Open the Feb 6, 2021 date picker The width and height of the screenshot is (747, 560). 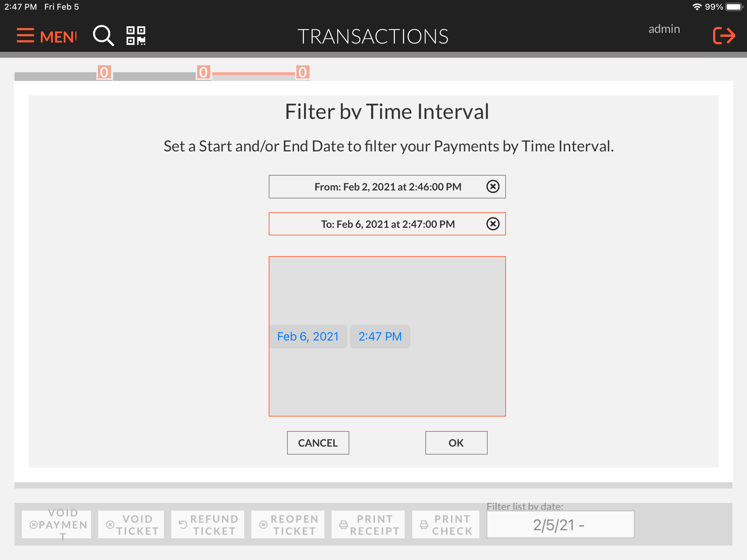point(308,336)
